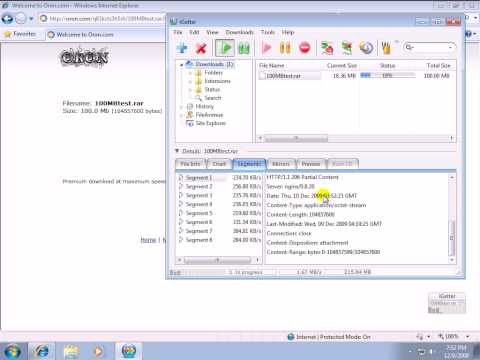Viewport: 480px width, 360px height.
Task: Collapse the Downloads tree node
Action: (182, 65)
